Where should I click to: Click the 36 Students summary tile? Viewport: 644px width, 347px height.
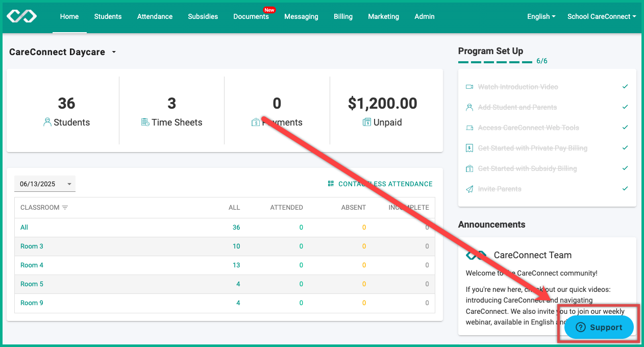[66, 111]
